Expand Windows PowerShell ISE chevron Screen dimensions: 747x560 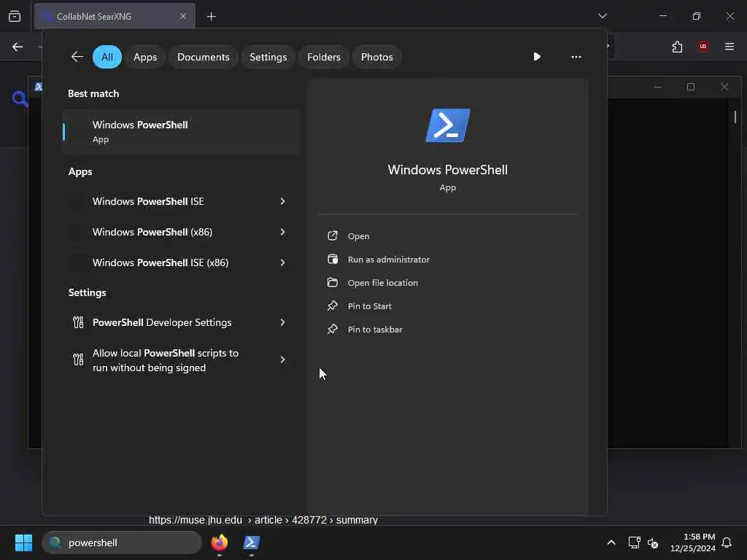tap(282, 201)
